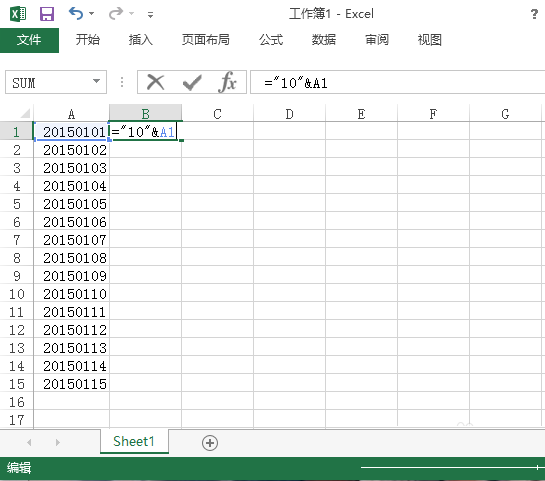Open the Help question mark icon
The image size is (545, 481).
pos(534,14)
